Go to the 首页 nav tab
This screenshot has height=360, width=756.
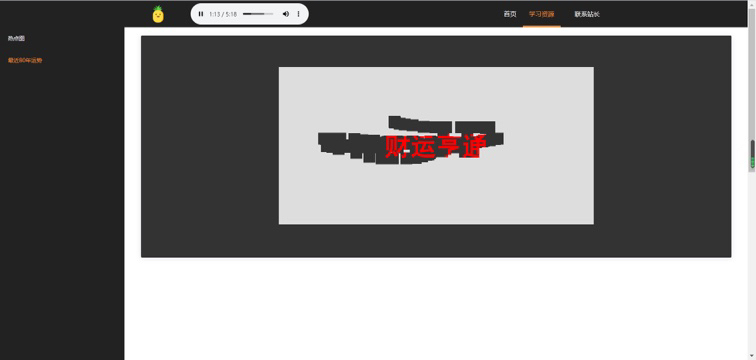[510, 14]
